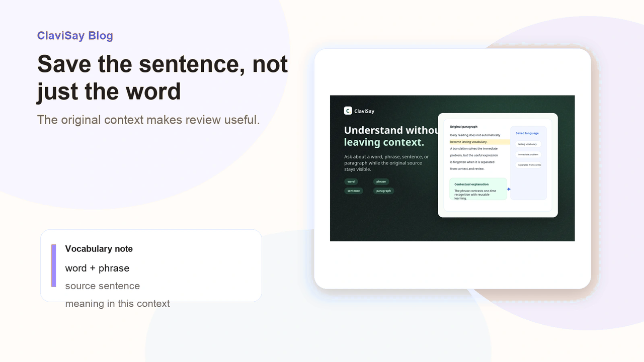Click "is forgotten when it is separated" line
644x362 pixels.
point(472,162)
